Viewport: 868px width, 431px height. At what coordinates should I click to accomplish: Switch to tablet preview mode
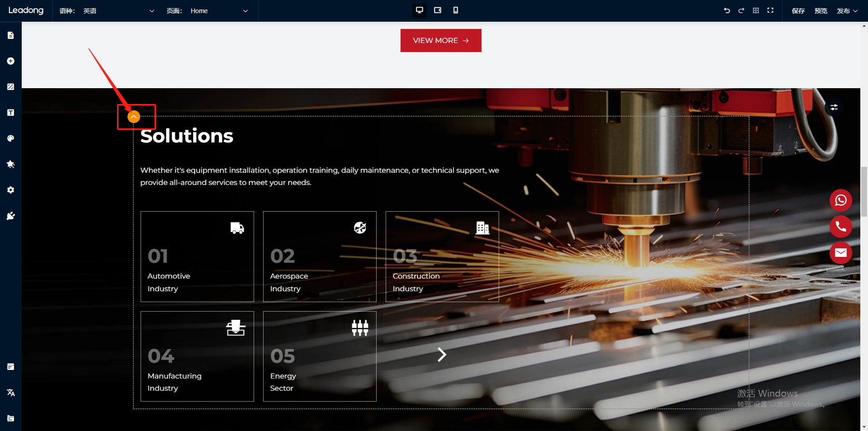pyautogui.click(x=438, y=10)
